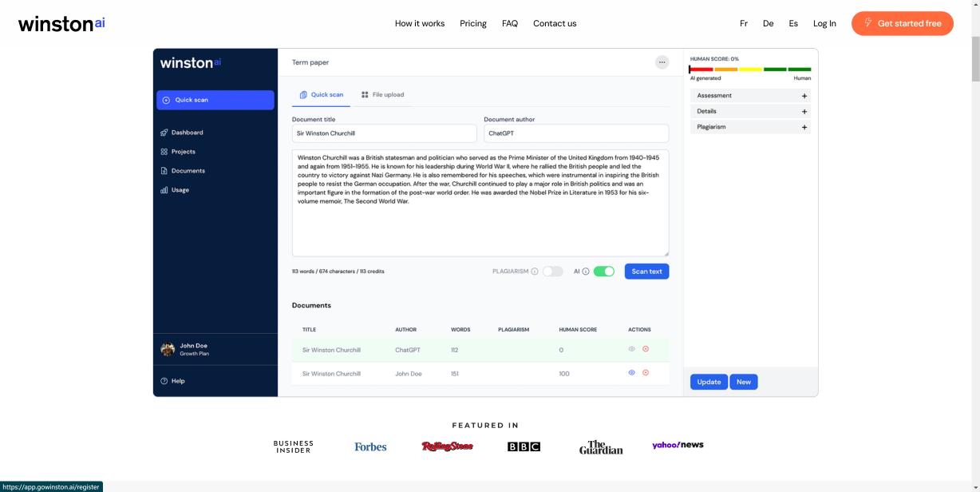Click the Update button
Screen dimensions: 980x492
click(x=709, y=382)
